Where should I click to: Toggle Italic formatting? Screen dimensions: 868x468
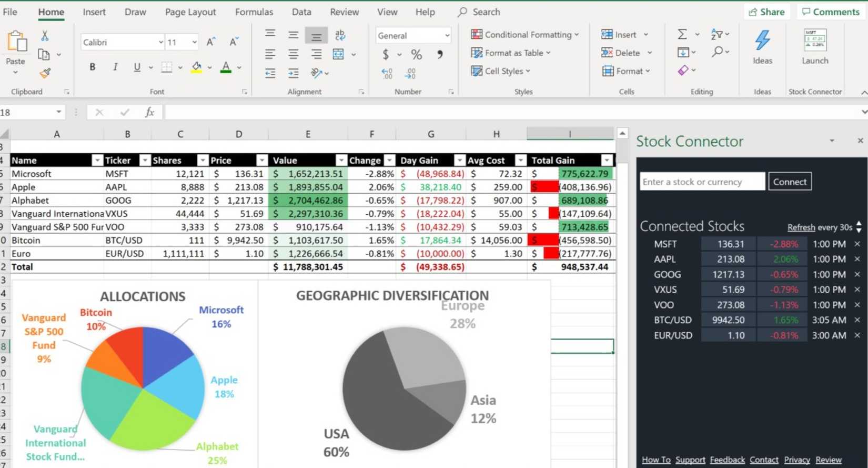(x=115, y=67)
